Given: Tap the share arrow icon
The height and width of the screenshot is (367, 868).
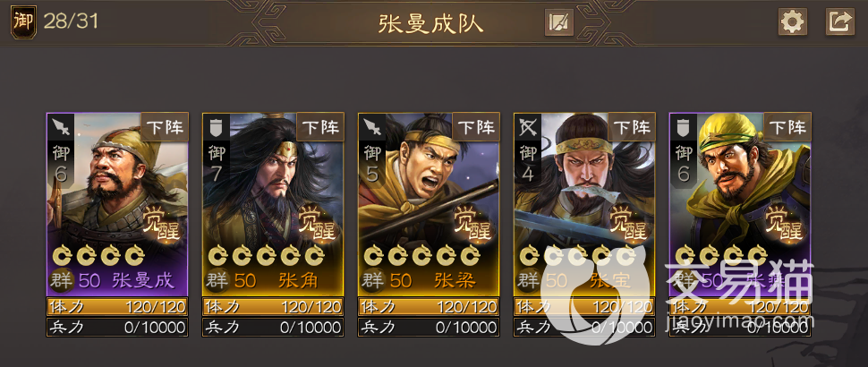Looking at the screenshot, I should coord(839,22).
